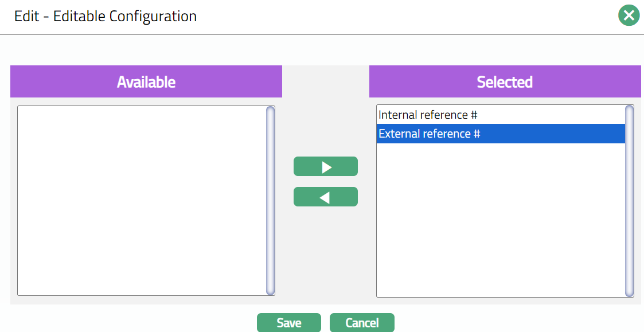Close the dialog using the green X icon

click(629, 15)
